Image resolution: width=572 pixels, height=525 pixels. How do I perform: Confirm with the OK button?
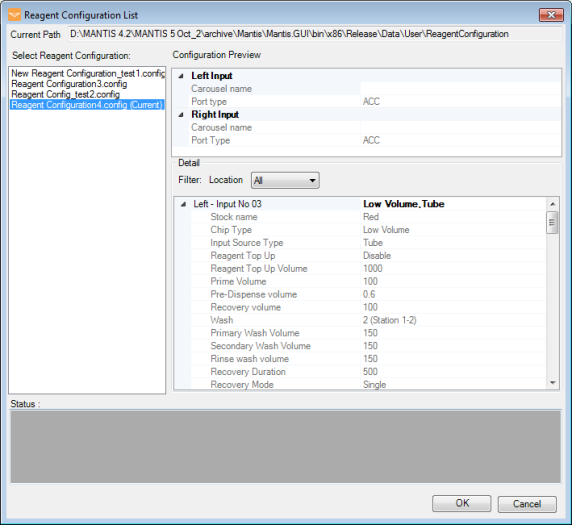click(x=461, y=503)
